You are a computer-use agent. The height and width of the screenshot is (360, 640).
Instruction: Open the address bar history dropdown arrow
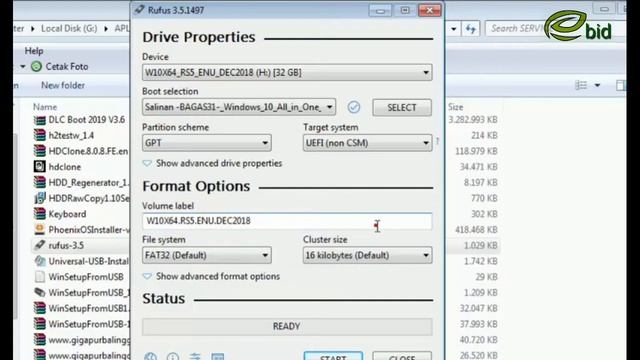click(453, 29)
